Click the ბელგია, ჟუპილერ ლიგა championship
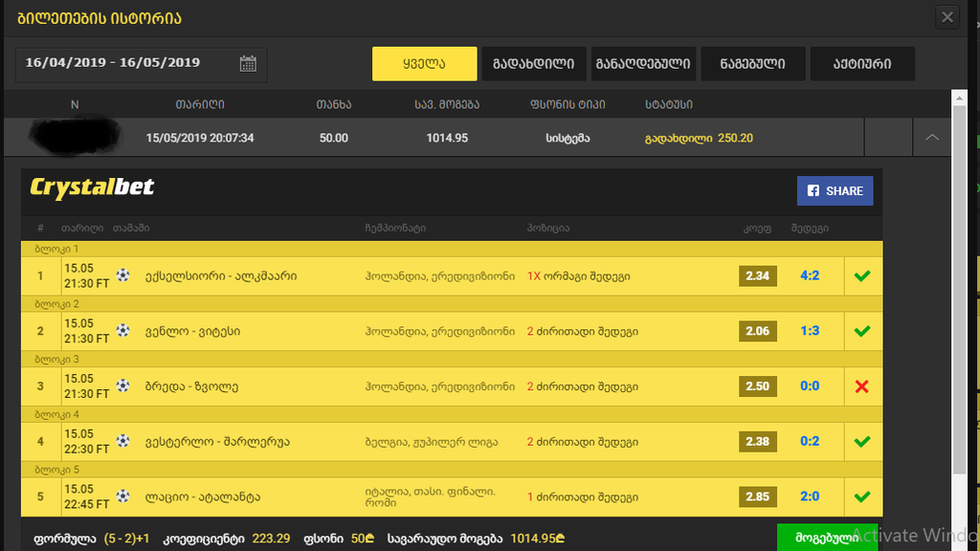The image size is (980, 551). tap(432, 442)
